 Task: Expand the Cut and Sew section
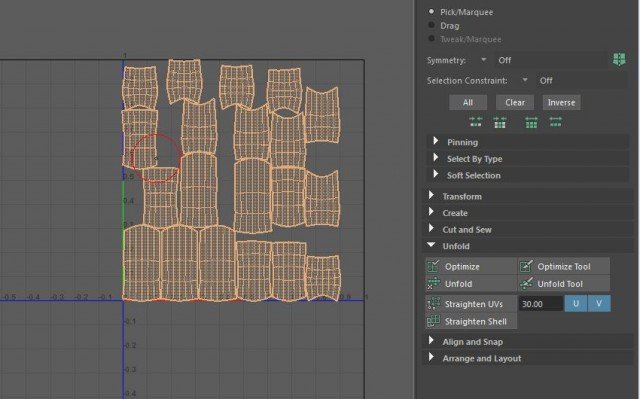(527, 230)
